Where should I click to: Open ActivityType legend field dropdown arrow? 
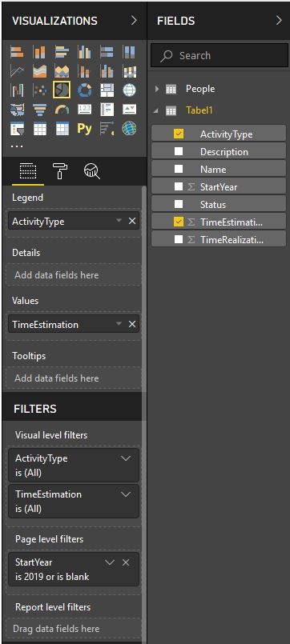[x=119, y=221]
